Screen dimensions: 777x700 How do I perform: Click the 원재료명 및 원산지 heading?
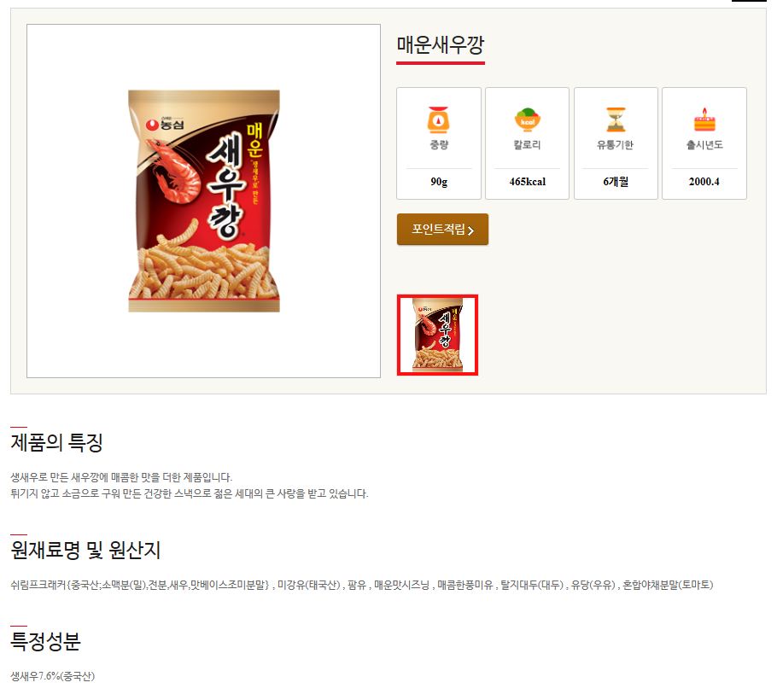click(85, 550)
